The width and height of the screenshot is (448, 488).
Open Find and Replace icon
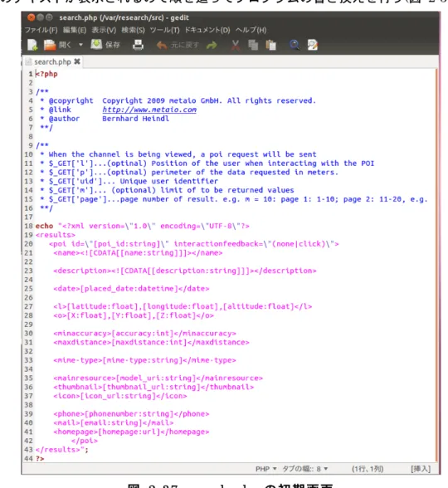click(312, 46)
